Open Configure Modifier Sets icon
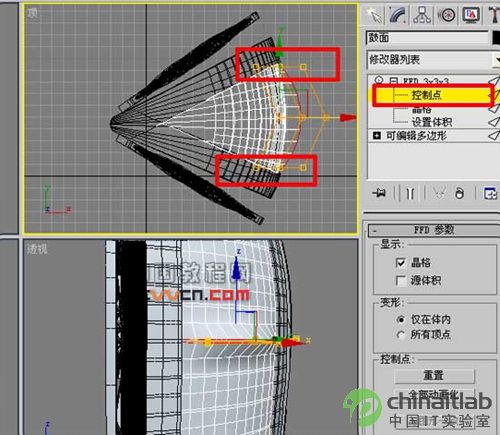 [490, 193]
